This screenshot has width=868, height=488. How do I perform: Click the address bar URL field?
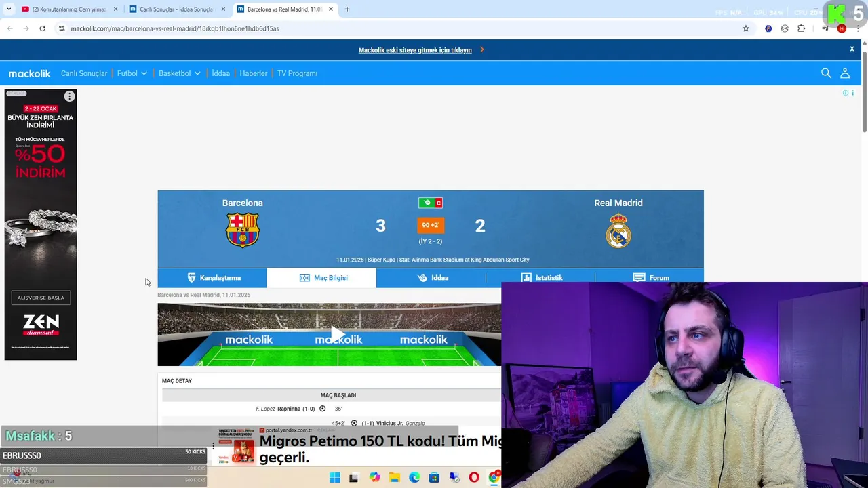click(400, 28)
